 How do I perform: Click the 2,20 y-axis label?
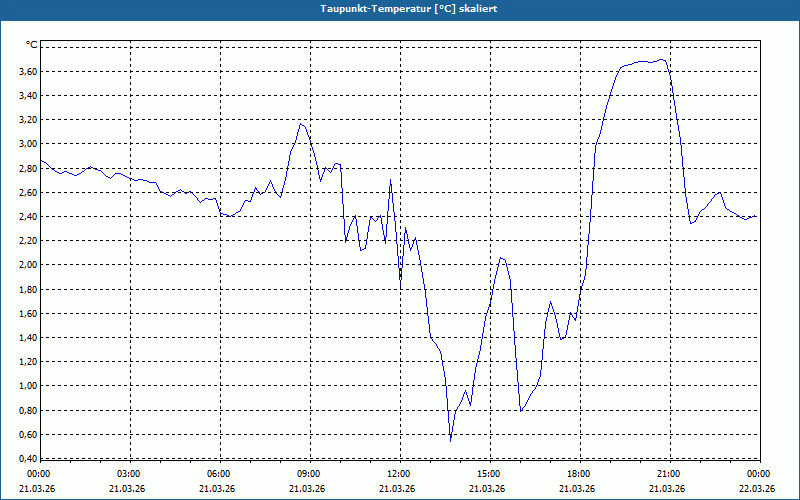(28, 241)
